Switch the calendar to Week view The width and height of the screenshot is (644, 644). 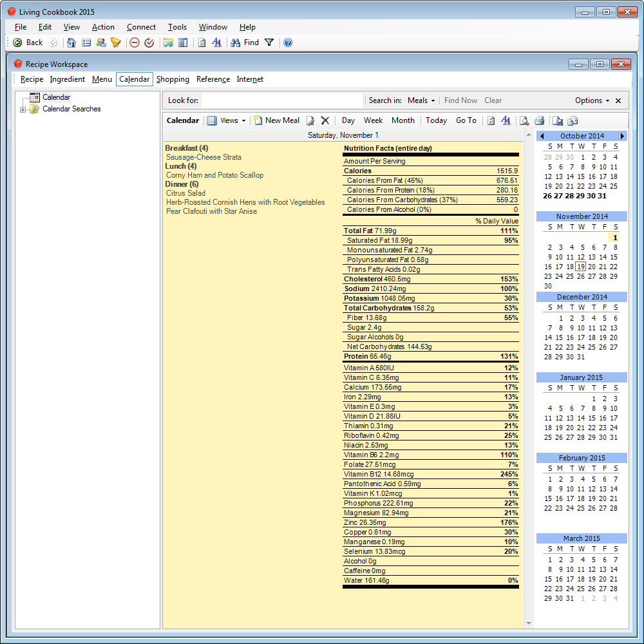pos(373,120)
